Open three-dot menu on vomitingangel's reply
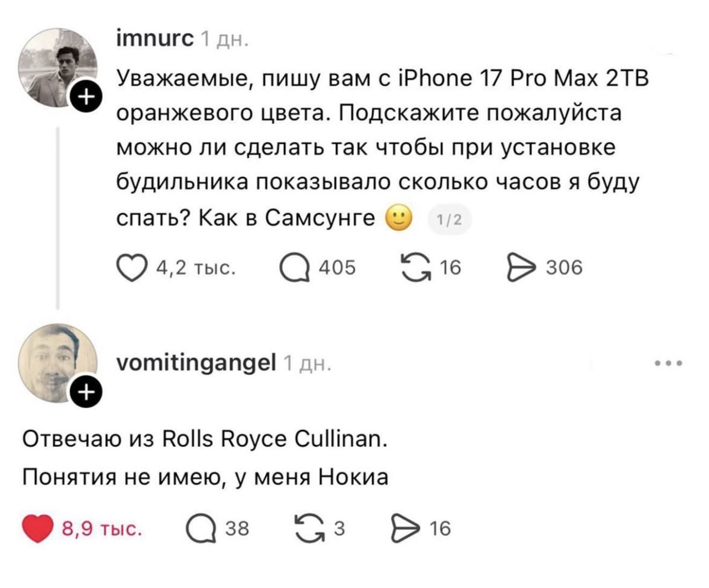This screenshot has height=588, width=709. 668,364
